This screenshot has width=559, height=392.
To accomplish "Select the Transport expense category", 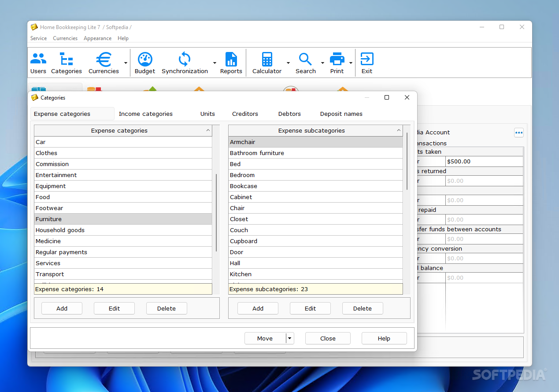I will point(123,274).
